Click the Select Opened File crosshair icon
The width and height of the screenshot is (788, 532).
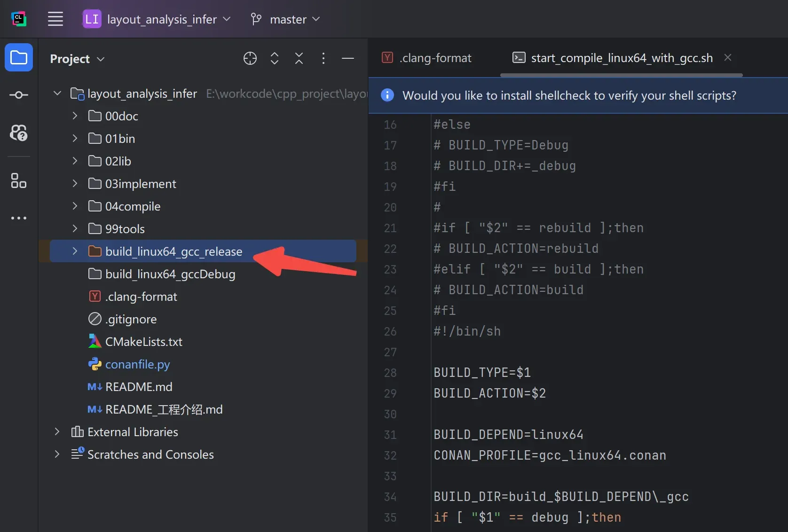tap(250, 58)
